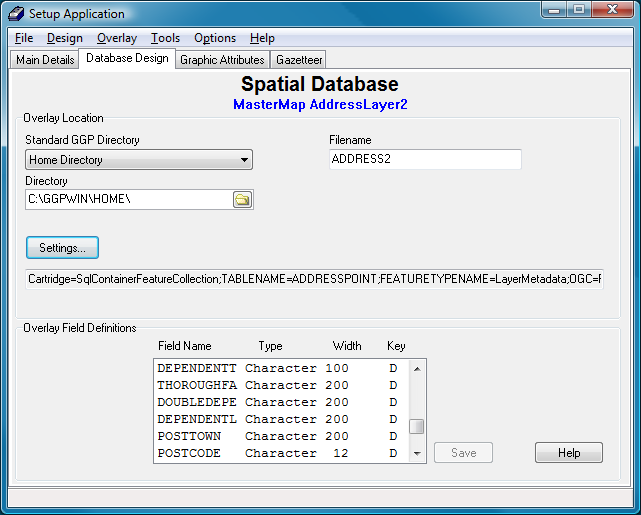641x515 pixels.
Task: Switch to the Graphic Attributes tab
Action: [222, 60]
